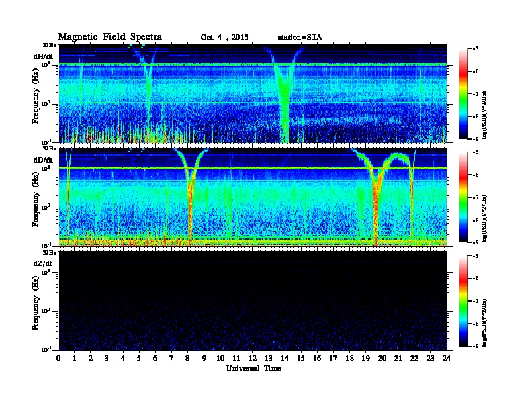Click the '-7' tick on the dD/dt color bar
This screenshot has width=532, height=411.
pos(476,197)
